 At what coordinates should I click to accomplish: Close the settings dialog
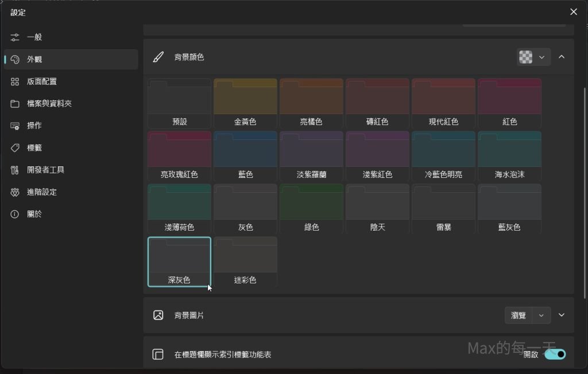[573, 12]
